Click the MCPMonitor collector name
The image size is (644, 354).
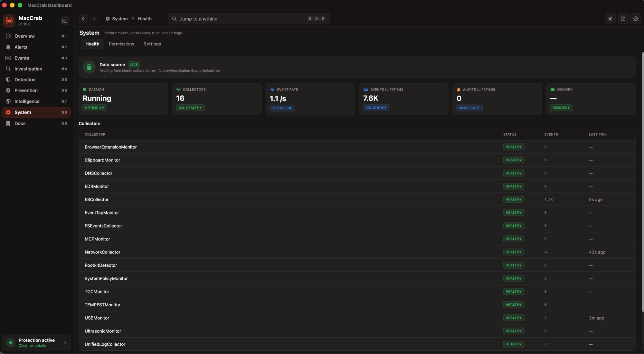coord(97,239)
